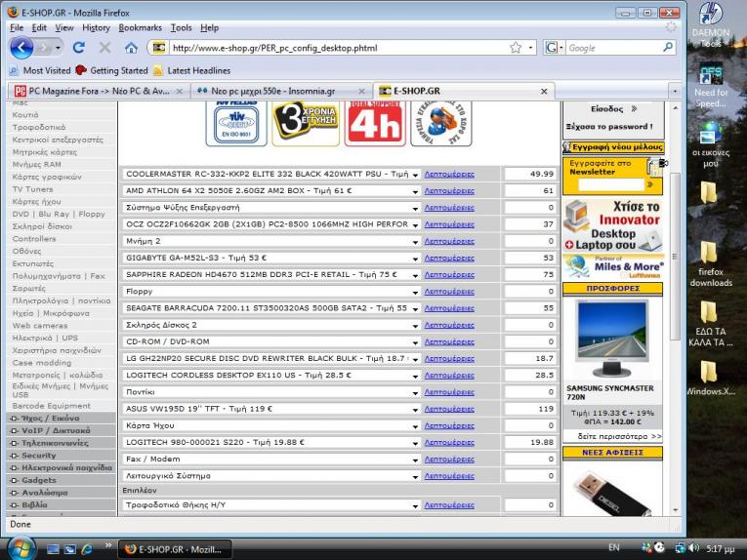Click the on-site service technician badge
This screenshot has width=747, height=560.
pos(441,123)
